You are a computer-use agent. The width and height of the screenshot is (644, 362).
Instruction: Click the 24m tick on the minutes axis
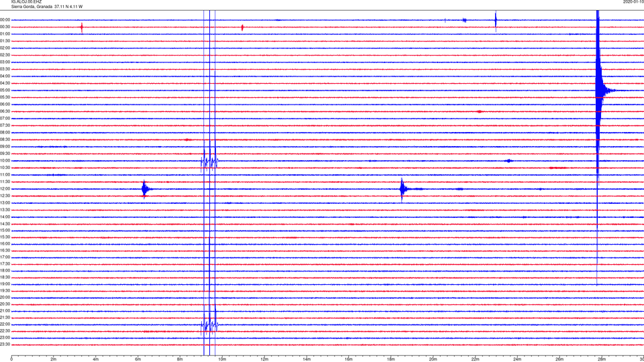coord(517,359)
